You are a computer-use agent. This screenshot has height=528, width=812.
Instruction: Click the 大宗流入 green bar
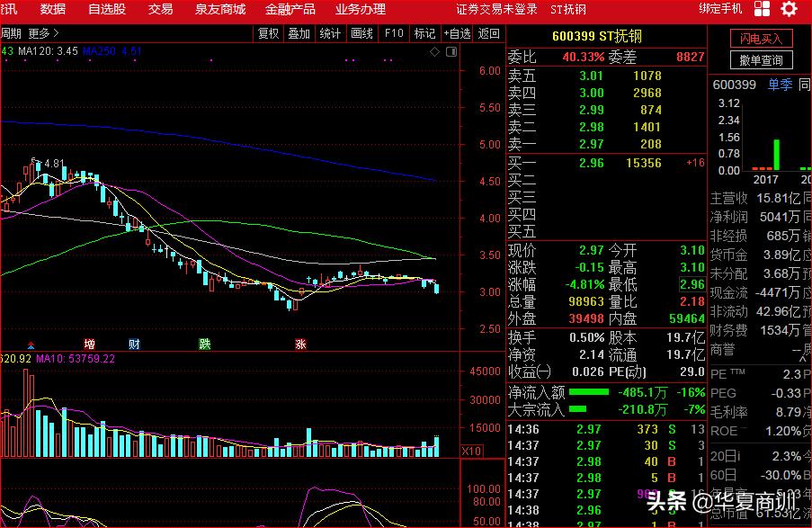pos(577,409)
